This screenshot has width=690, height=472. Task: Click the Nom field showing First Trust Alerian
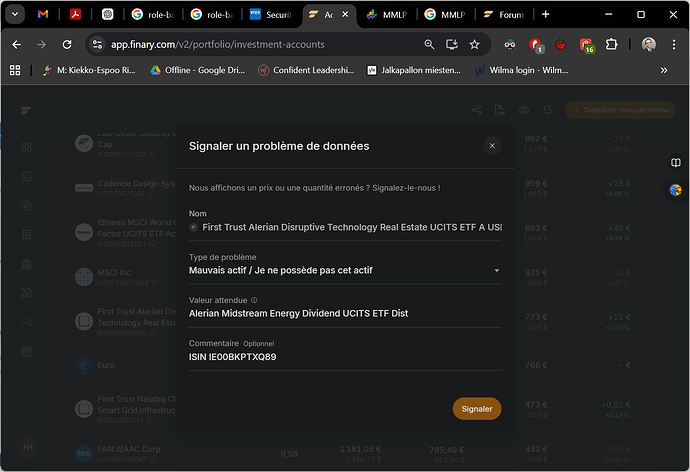[x=345, y=227]
